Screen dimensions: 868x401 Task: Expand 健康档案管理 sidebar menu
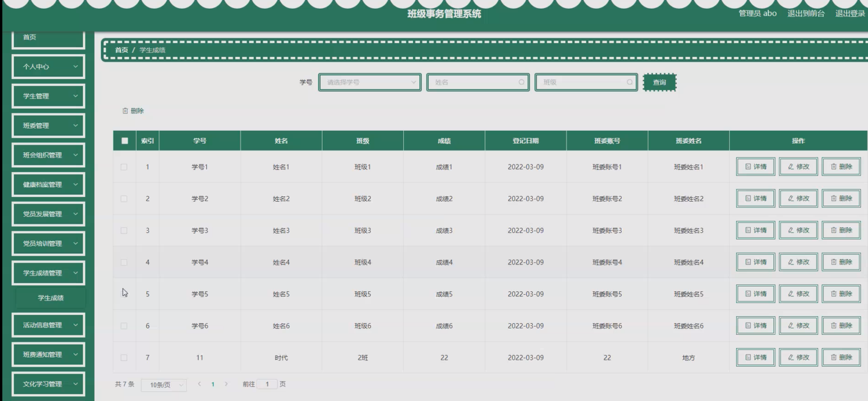49,185
